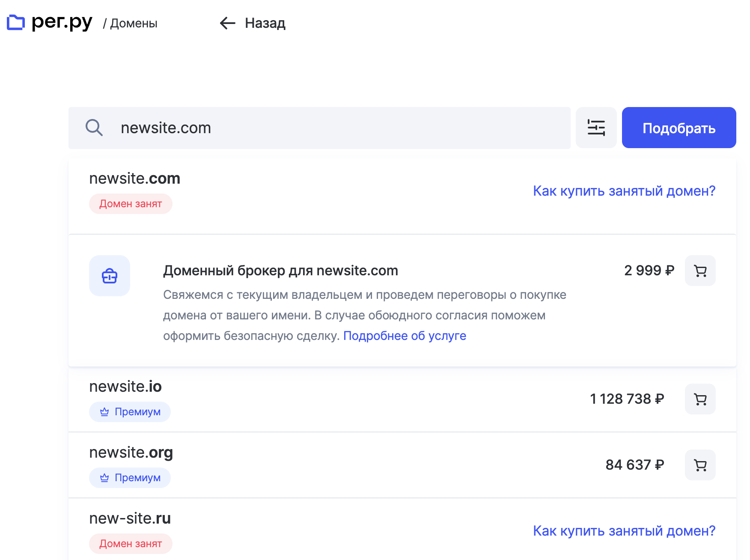Click 'Домен занят' badge under newsite.com
This screenshot has width=750, height=560.
click(x=131, y=204)
